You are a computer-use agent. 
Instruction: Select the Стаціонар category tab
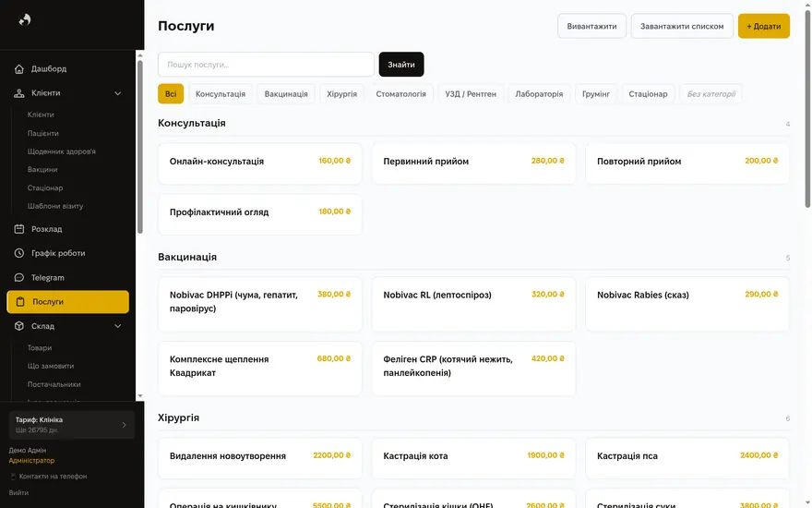pyautogui.click(x=648, y=94)
